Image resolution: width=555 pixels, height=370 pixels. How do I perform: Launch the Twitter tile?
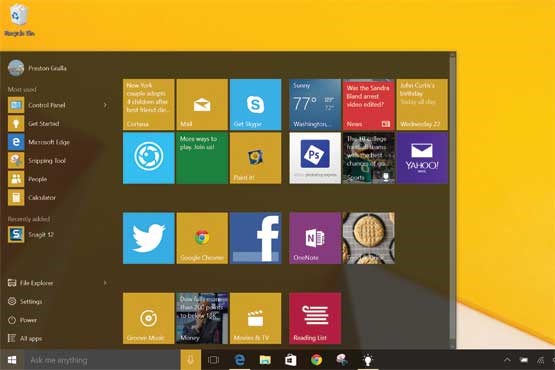(149, 238)
